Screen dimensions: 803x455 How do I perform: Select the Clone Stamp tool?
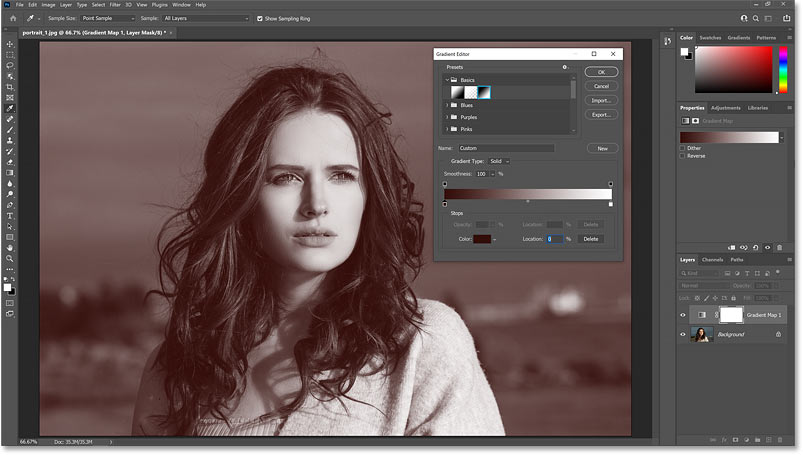pos(10,140)
